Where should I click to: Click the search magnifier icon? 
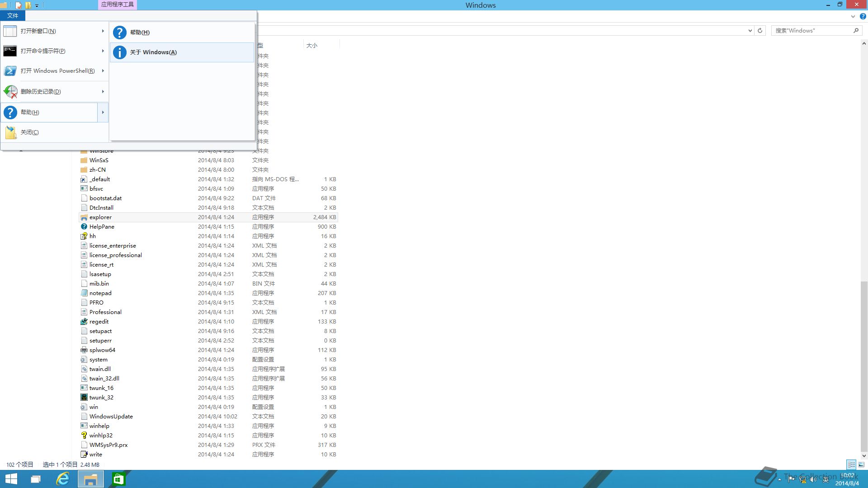point(856,31)
